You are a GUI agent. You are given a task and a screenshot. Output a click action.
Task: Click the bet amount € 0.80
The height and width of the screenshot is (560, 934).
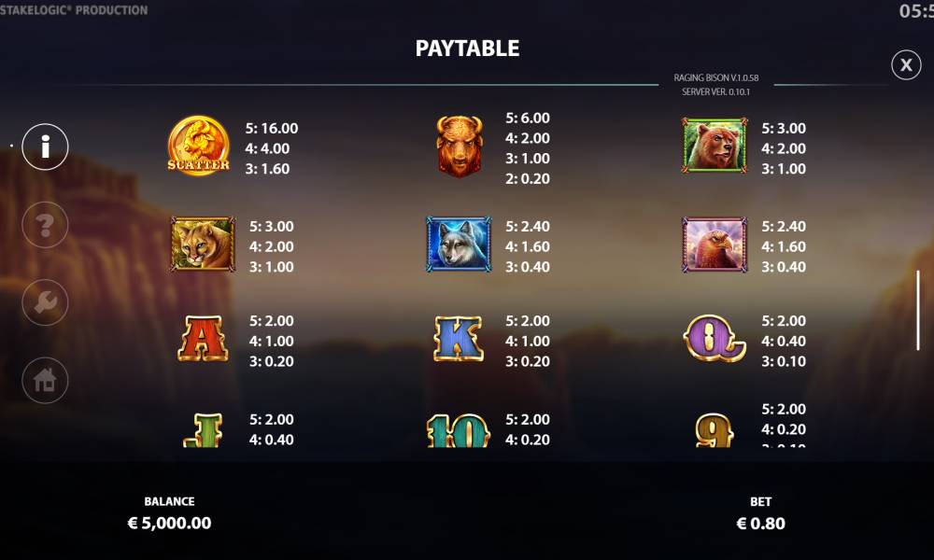[760, 523]
